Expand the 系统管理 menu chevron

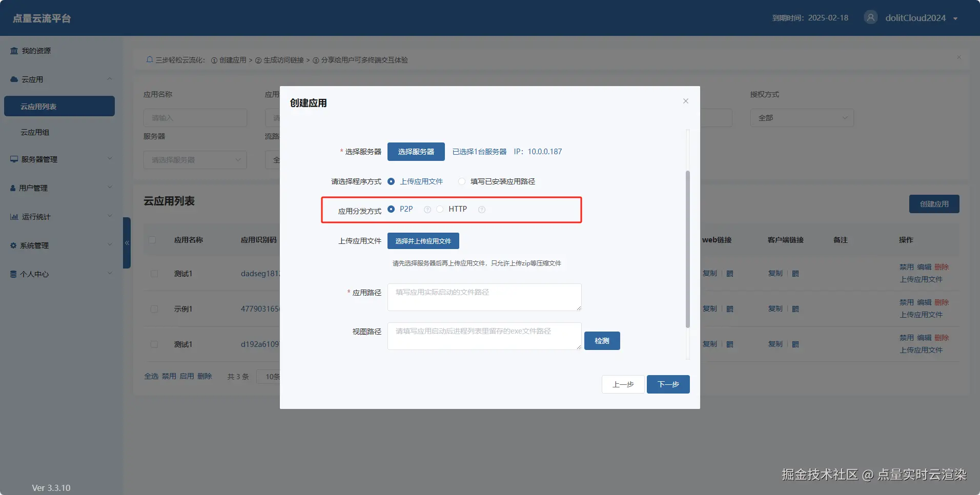(x=109, y=245)
